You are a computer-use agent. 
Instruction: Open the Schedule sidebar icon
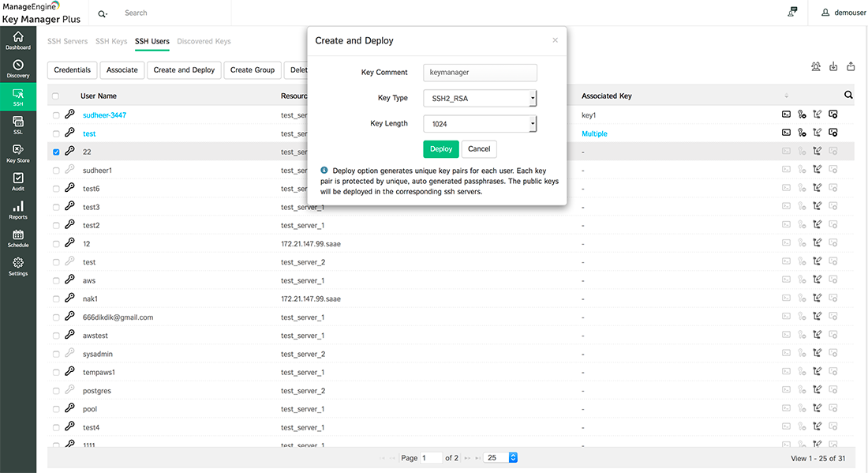click(17, 238)
